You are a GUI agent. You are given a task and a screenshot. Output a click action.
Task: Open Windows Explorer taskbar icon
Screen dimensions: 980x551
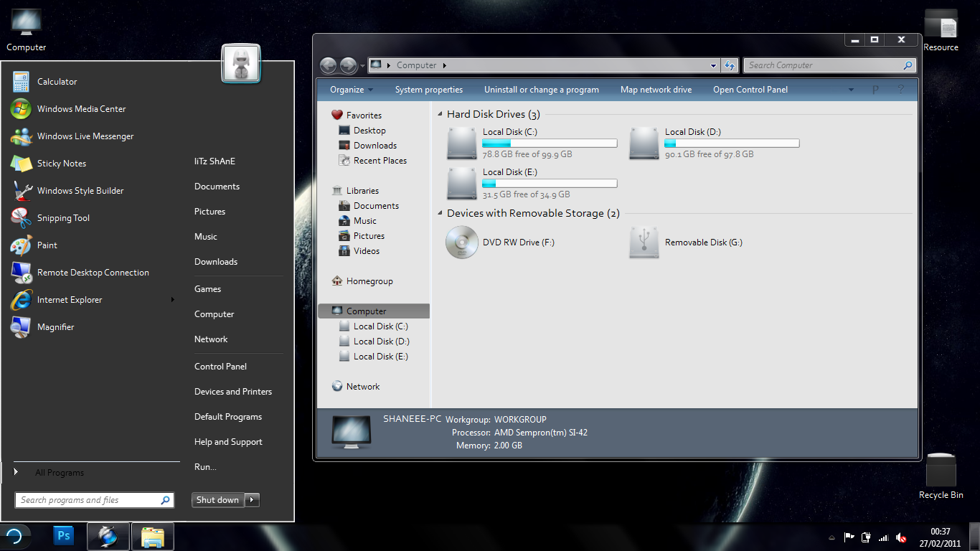(153, 536)
